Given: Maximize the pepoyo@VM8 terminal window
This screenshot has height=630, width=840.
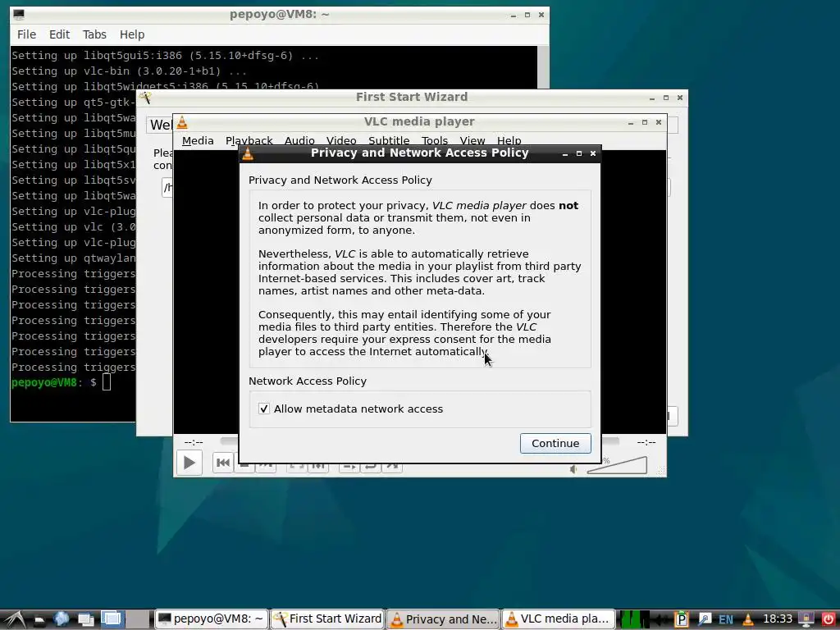Looking at the screenshot, I should point(527,15).
